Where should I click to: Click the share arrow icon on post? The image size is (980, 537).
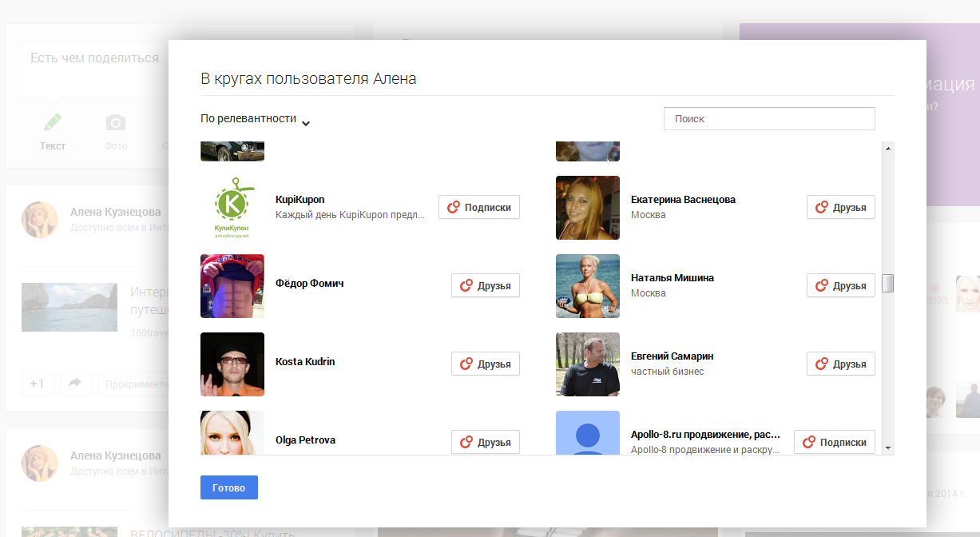pyautogui.click(x=75, y=384)
